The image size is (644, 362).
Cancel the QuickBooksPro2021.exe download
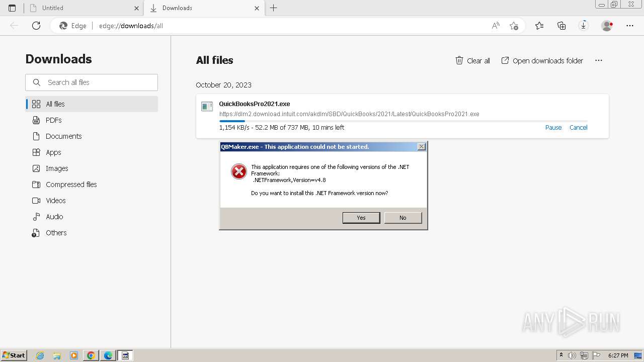coord(579,128)
